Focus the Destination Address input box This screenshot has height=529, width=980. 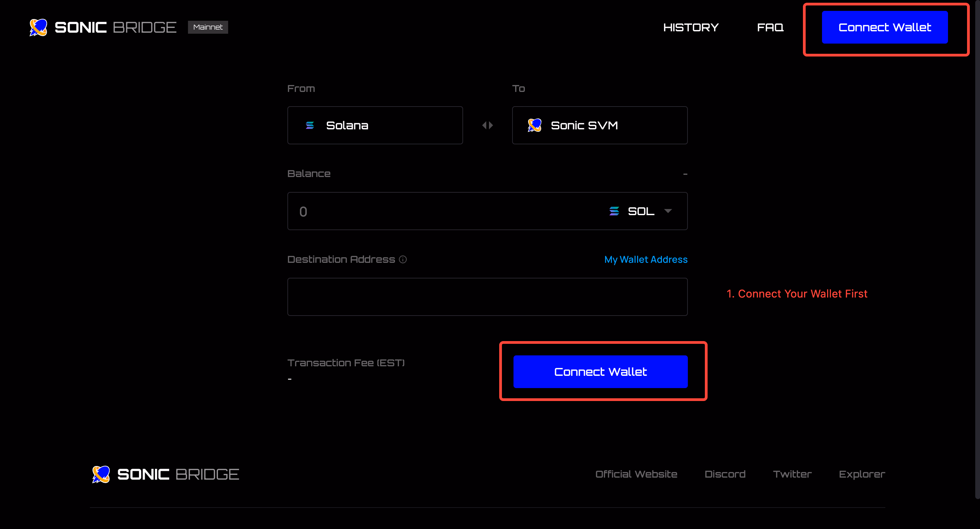pos(487,296)
